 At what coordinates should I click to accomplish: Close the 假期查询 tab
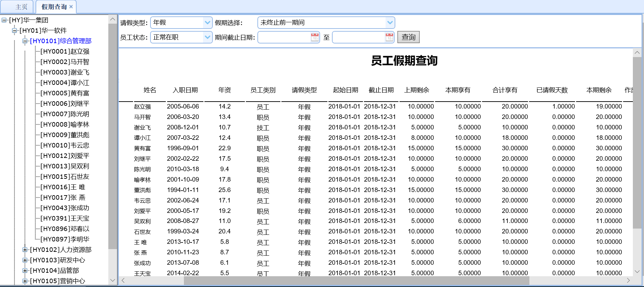(71, 7)
